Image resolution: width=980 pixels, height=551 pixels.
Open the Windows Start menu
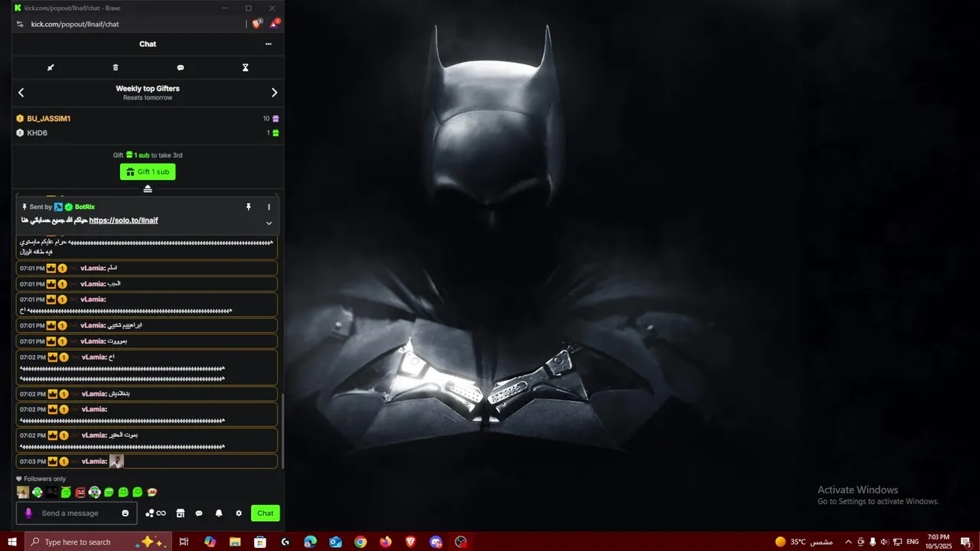click(x=12, y=542)
